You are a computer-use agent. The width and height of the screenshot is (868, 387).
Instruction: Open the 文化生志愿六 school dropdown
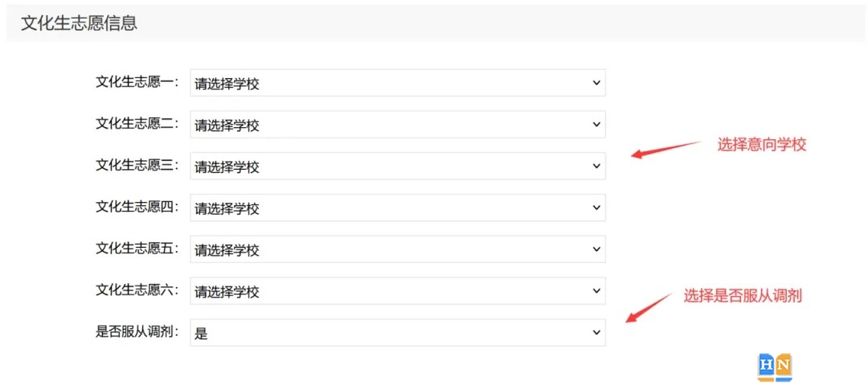click(398, 290)
